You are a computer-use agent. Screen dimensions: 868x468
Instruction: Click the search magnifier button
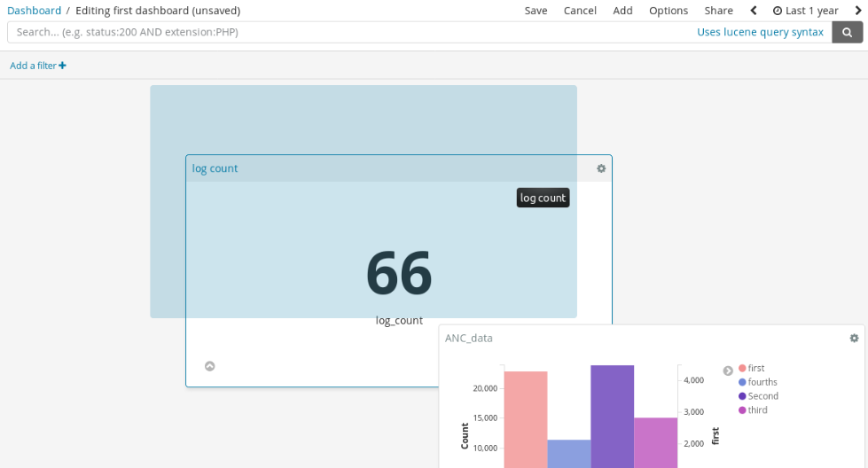pyautogui.click(x=847, y=32)
